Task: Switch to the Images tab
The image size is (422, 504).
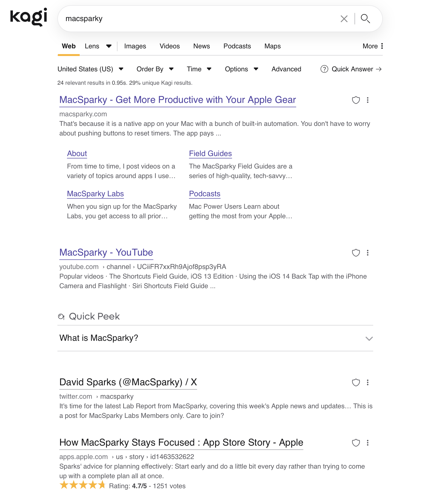Action: pos(135,46)
